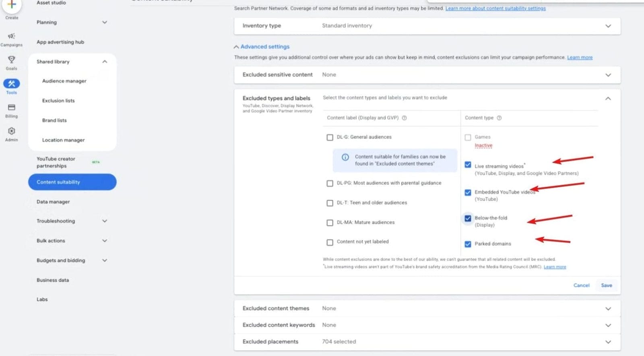Open Asset studio menu item

pos(51,3)
